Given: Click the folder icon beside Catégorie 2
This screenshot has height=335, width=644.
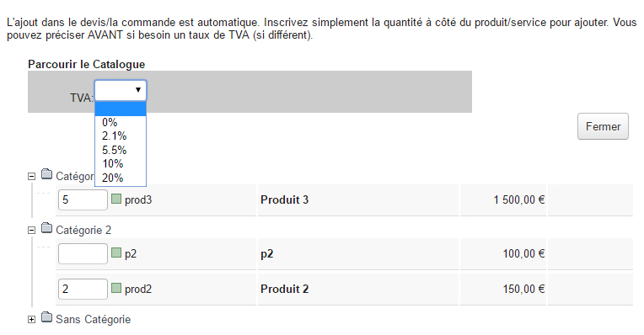Looking at the screenshot, I should (47, 228).
